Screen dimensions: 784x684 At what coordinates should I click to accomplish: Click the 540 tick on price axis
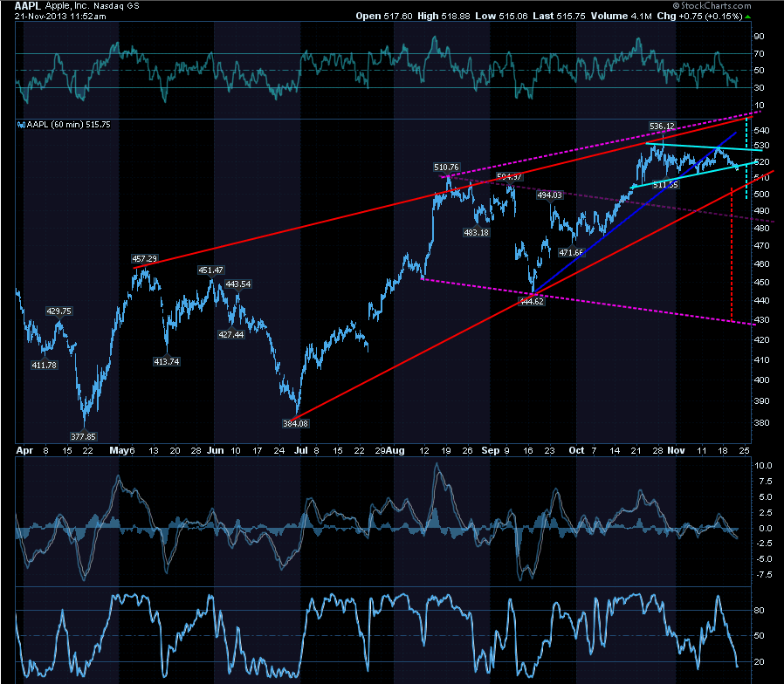[x=761, y=130]
